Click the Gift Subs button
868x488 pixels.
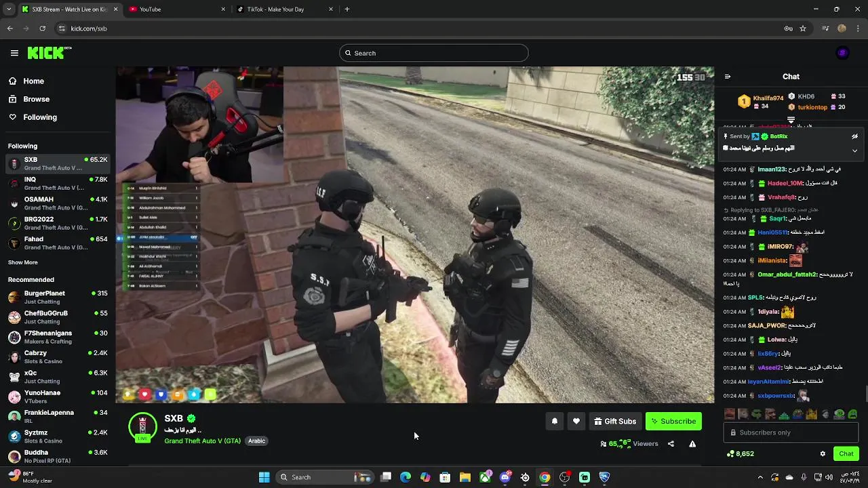(x=615, y=421)
